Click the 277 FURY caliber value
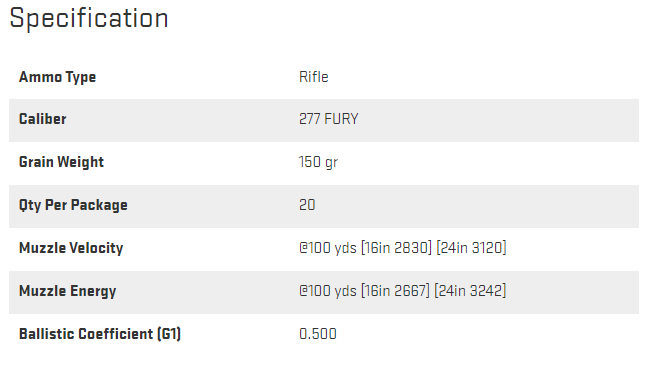 329,119
